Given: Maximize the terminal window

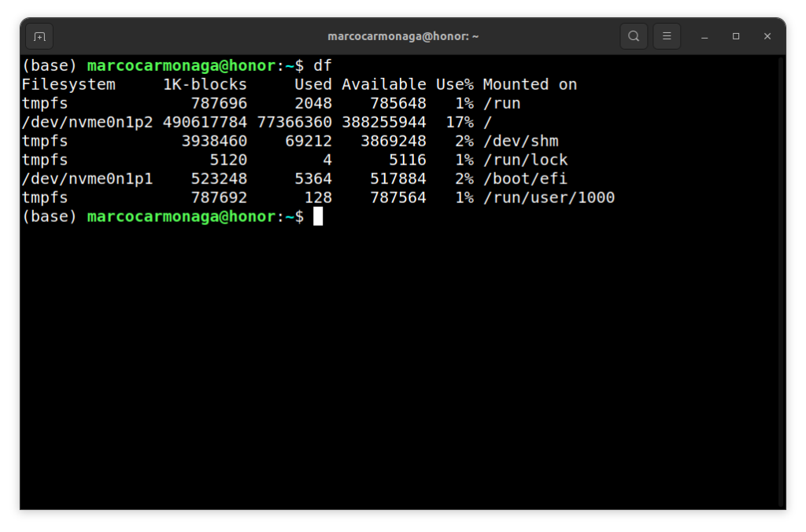Looking at the screenshot, I should (736, 36).
